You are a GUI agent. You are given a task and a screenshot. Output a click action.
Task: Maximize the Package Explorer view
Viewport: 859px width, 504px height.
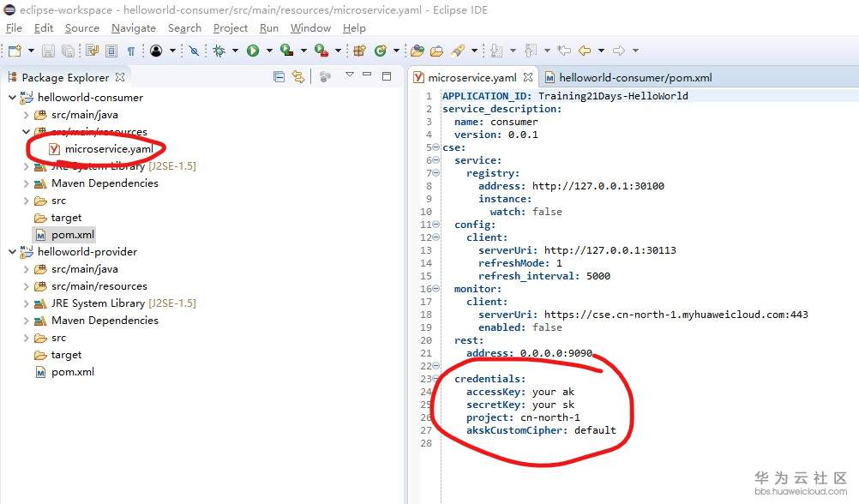click(387, 76)
